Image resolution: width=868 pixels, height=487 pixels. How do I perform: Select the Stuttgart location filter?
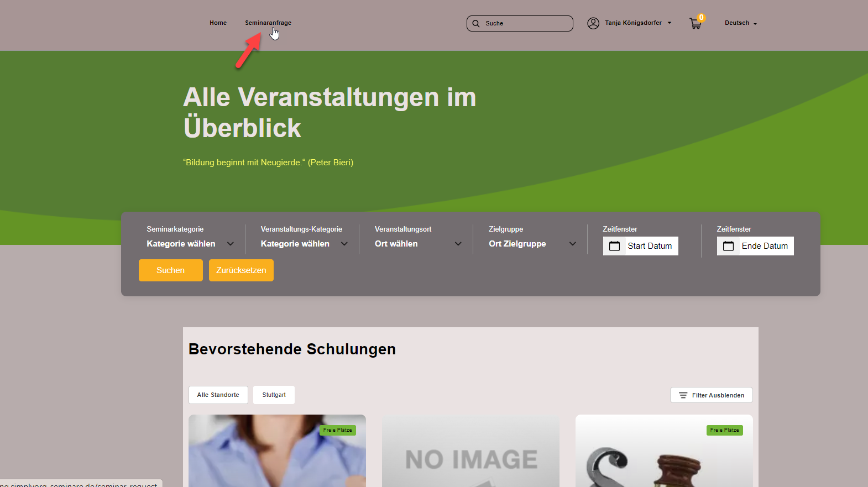(274, 395)
